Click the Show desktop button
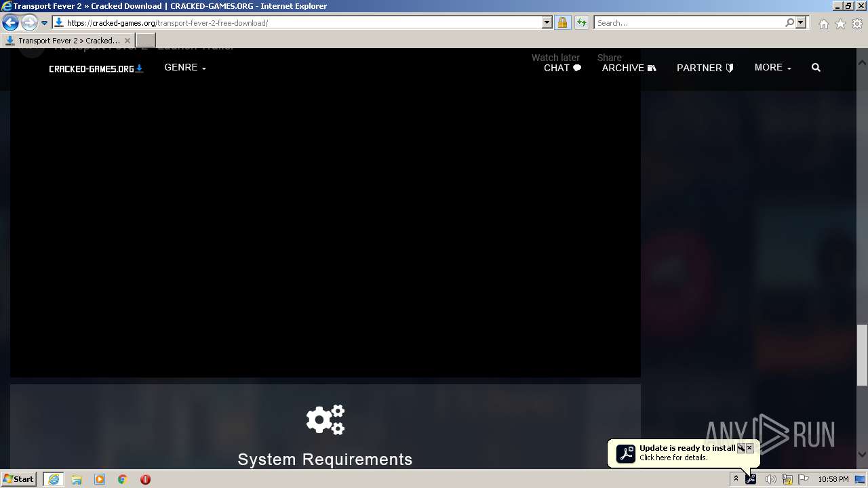This screenshot has width=868, height=488. point(861,479)
